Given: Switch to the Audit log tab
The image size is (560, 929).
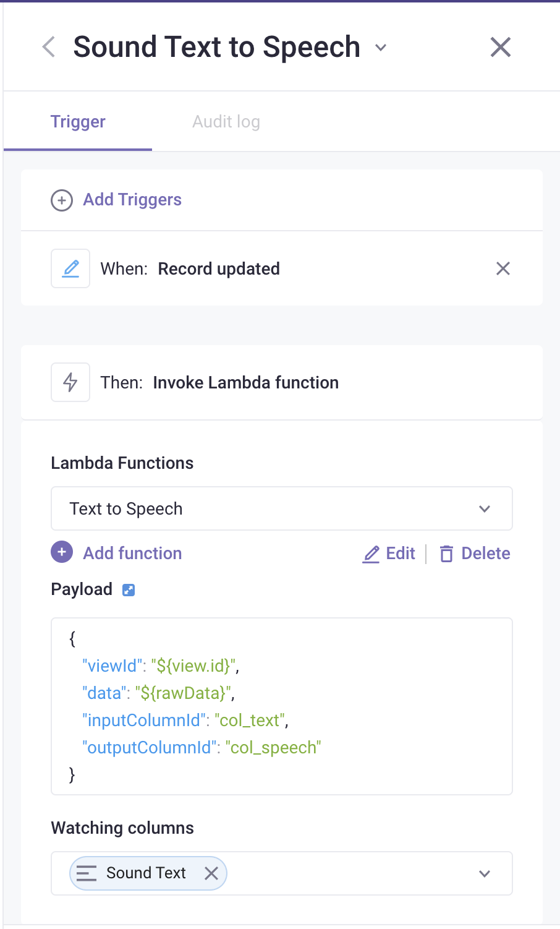Looking at the screenshot, I should 226,121.
